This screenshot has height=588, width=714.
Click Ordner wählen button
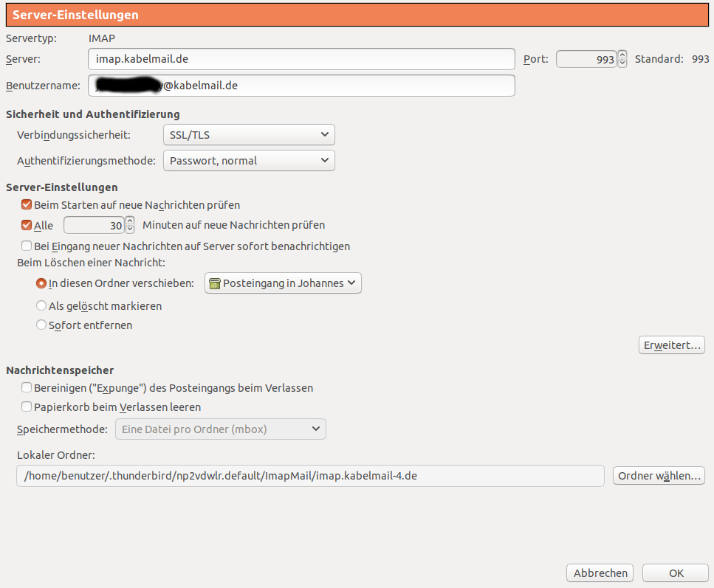click(659, 476)
